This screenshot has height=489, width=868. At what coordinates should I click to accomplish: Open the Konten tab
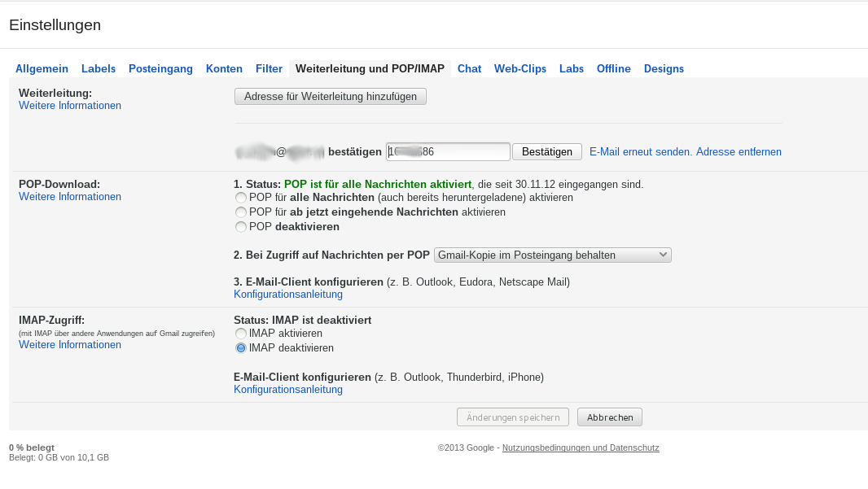(x=224, y=69)
